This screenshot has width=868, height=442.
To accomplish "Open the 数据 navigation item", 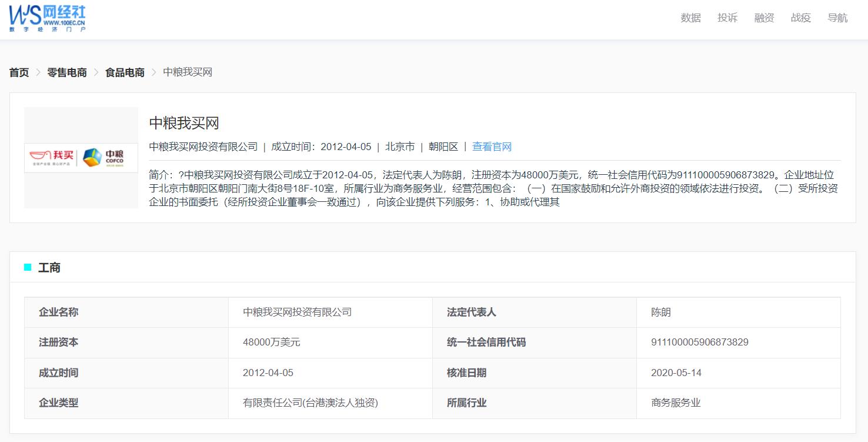I will click(690, 18).
